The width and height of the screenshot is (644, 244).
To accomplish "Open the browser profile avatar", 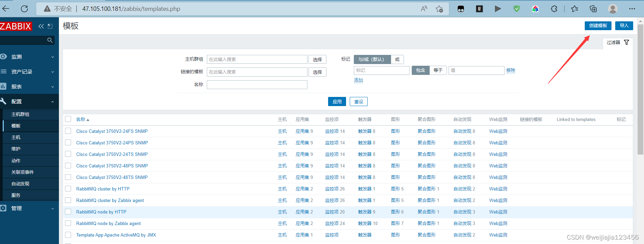I will 613,8.
